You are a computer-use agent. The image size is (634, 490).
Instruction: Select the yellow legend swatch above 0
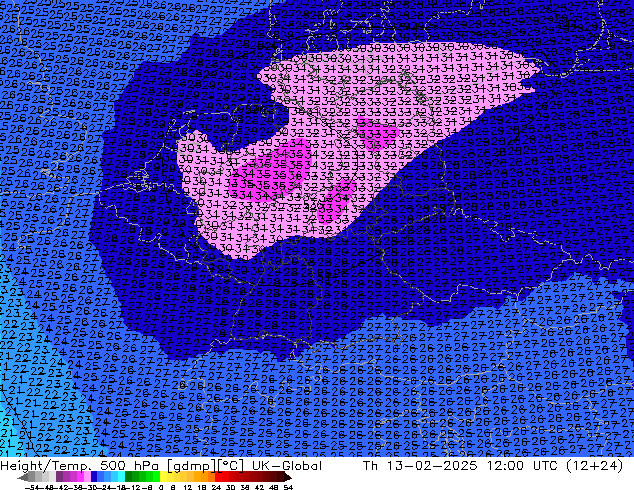click(x=163, y=477)
